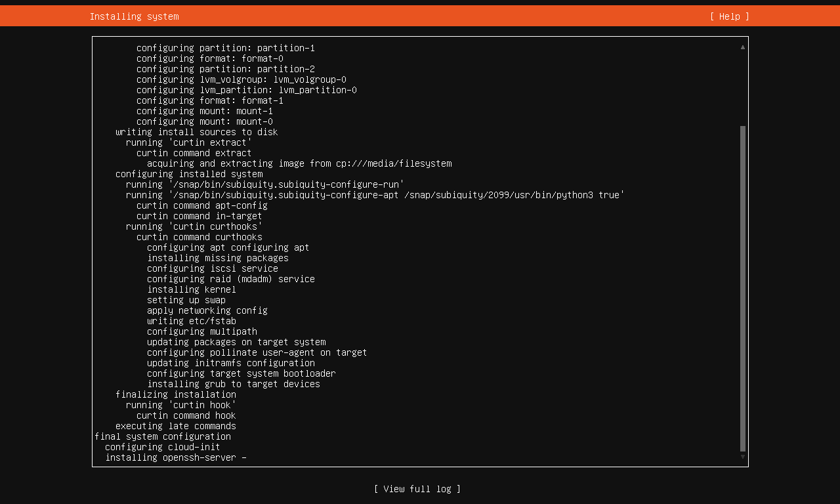Click the View full log button

[417, 489]
